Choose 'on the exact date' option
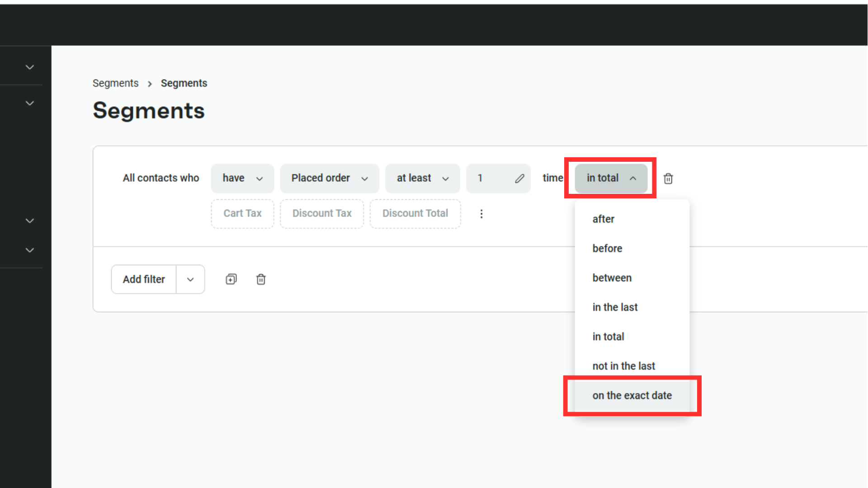The image size is (868, 488). click(x=632, y=395)
